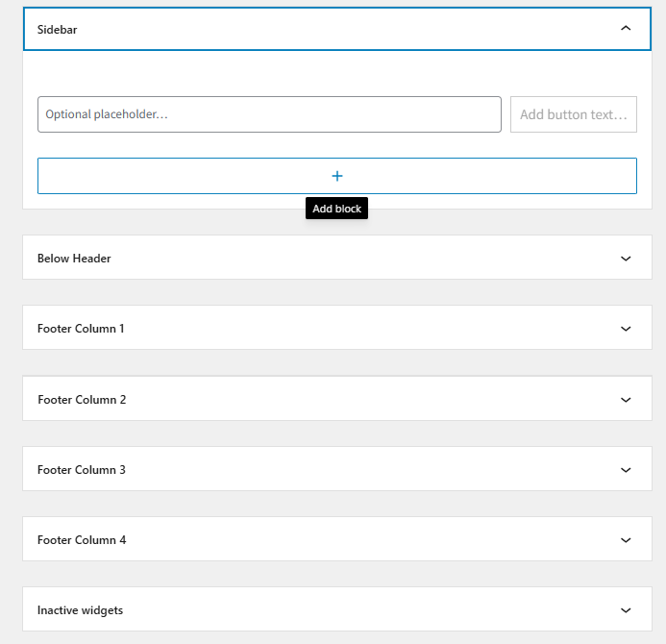Image resolution: width=666 pixels, height=644 pixels.
Task: Collapse the Sidebar panel using its chevron
Action: (x=626, y=29)
